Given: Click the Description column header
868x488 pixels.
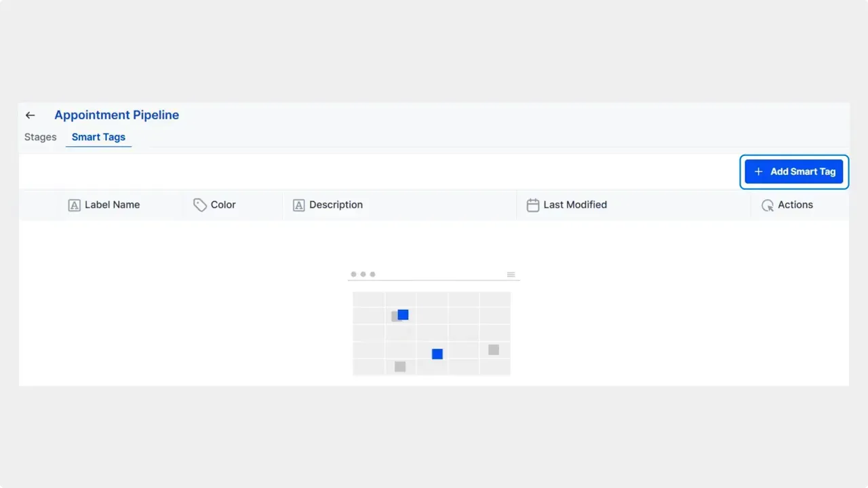Looking at the screenshot, I should pyautogui.click(x=336, y=205).
